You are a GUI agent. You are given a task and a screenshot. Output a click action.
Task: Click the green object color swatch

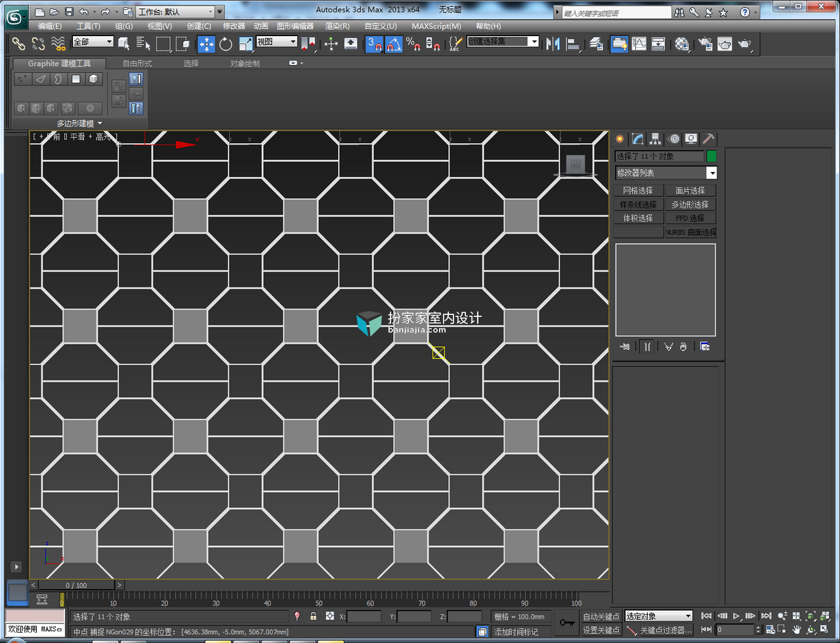coord(711,157)
